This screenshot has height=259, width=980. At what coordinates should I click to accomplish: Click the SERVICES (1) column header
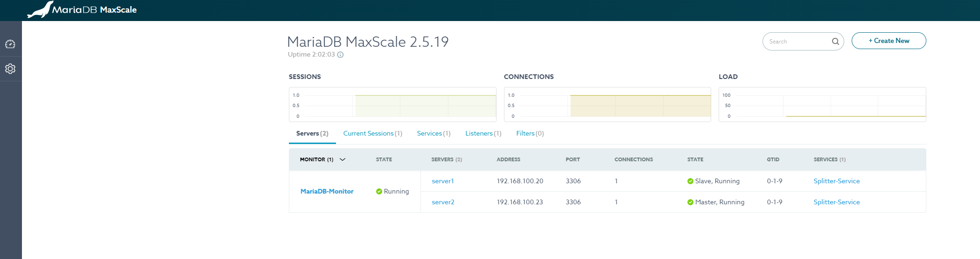(x=830, y=159)
